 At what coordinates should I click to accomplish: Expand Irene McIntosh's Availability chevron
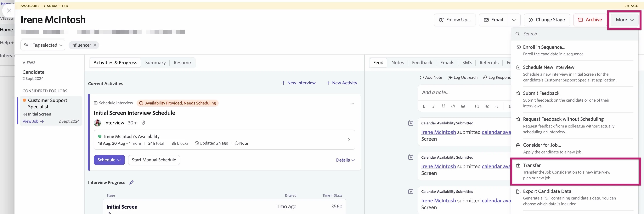pos(348,140)
